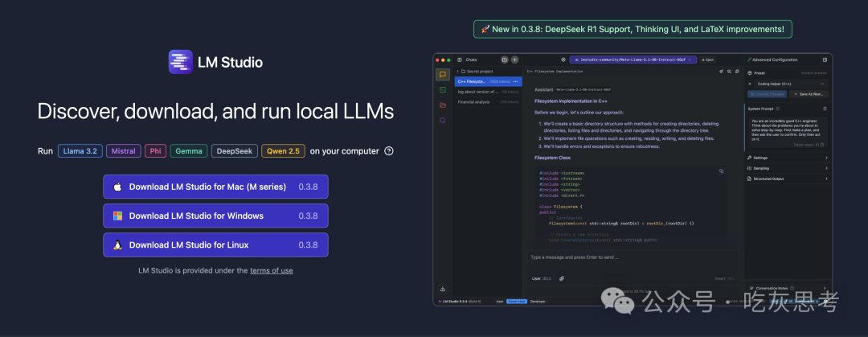868x337 pixels.
Task: Open the three-dots menu on C++ Filesystem chat
Action: click(x=515, y=81)
